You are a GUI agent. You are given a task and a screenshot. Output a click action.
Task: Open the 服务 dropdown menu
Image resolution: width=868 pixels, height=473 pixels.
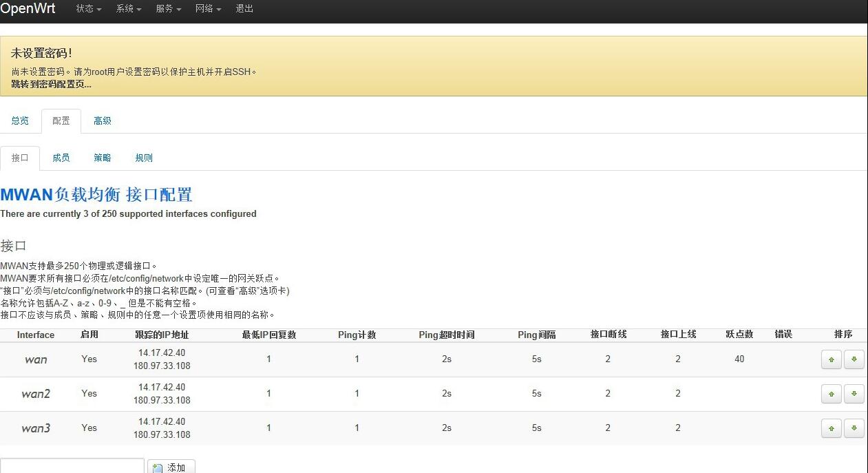tap(168, 9)
